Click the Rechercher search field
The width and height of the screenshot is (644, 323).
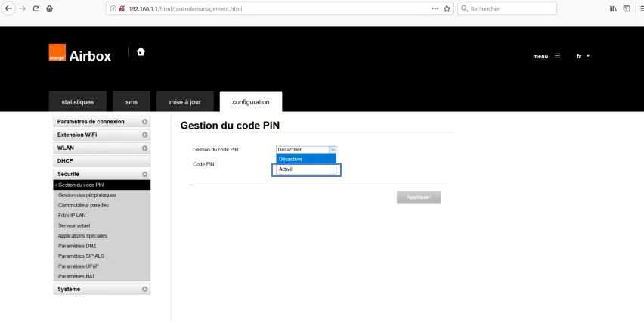point(507,8)
